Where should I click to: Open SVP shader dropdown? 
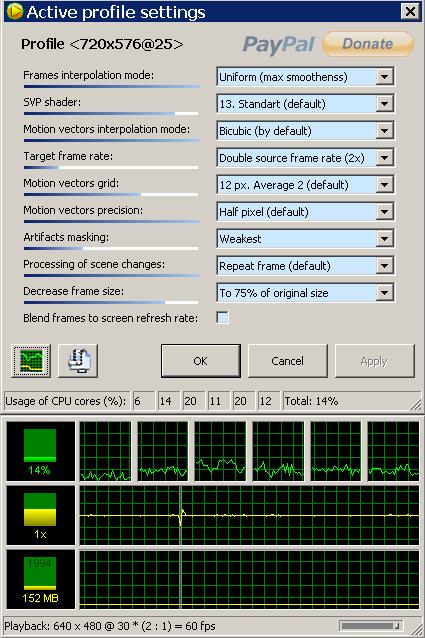[x=384, y=104]
